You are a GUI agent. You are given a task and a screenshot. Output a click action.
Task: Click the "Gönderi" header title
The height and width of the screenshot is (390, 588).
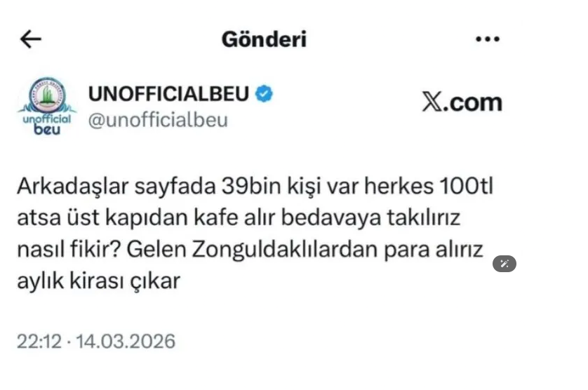[264, 39]
